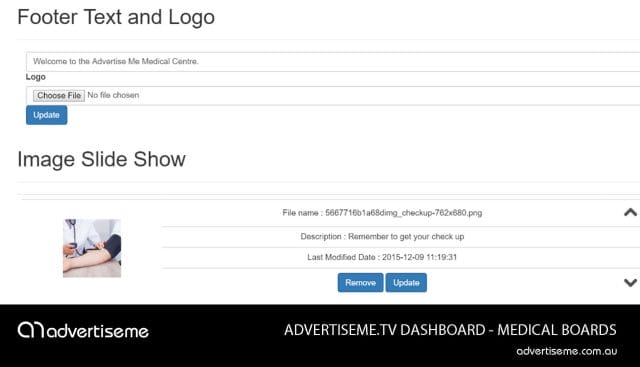Click the down chevron arrow icon
640x367 pixels.
point(630,282)
